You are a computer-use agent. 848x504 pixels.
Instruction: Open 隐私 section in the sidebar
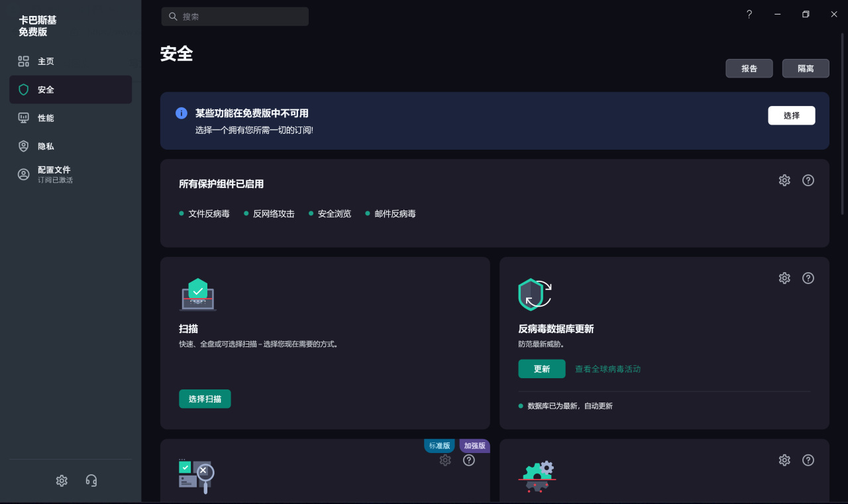[x=70, y=146]
